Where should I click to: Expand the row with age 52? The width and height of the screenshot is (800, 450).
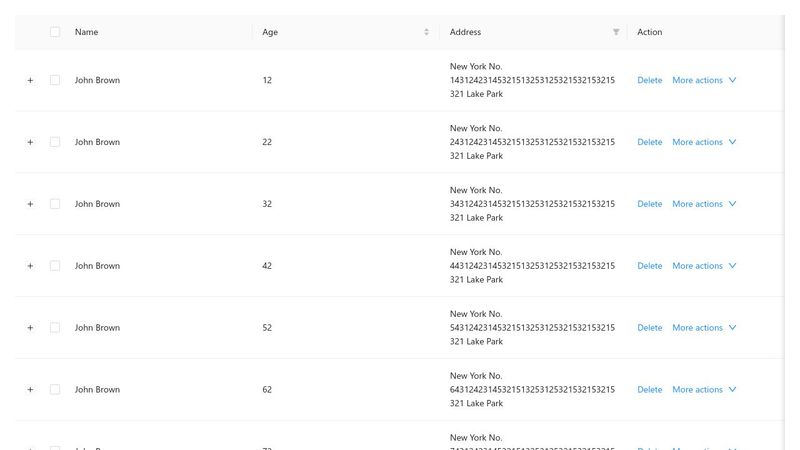tap(30, 328)
